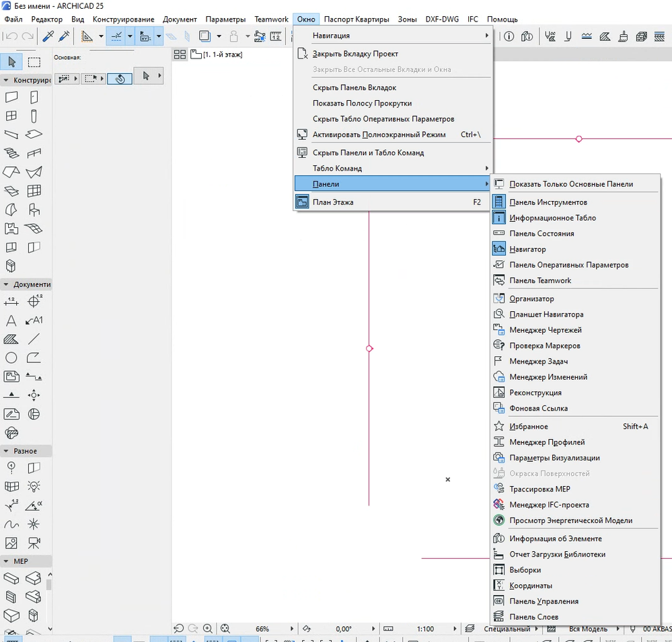Select the Text tool (letter A)
Image resolution: width=672 pixels, height=642 pixels.
[11, 321]
